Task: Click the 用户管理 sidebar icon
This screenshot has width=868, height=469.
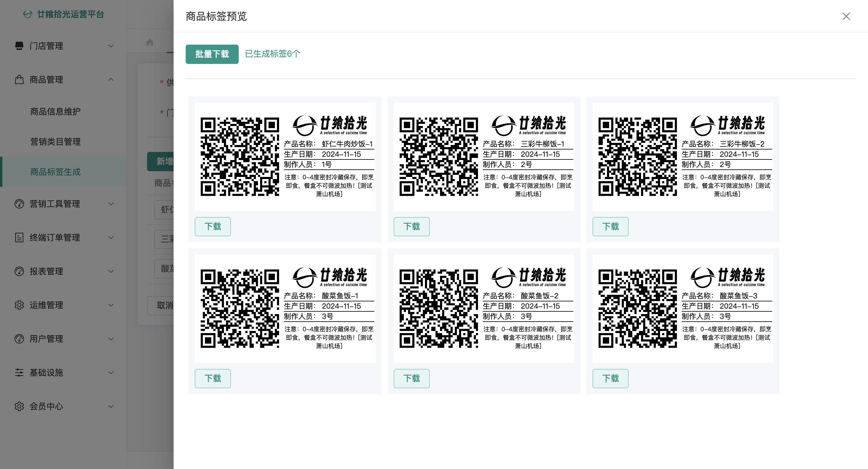Action: tap(19, 338)
